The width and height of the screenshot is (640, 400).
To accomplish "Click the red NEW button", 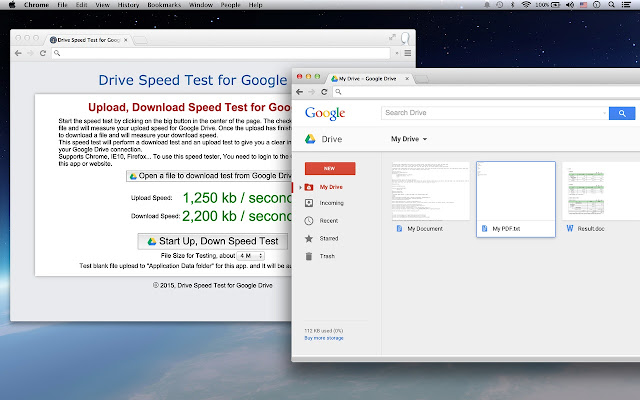I will 330,168.
